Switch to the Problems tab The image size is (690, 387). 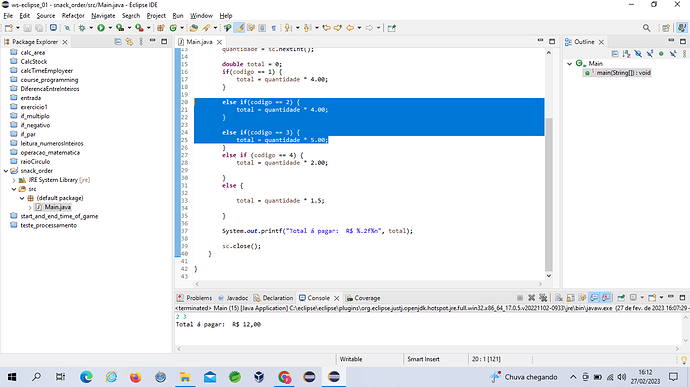195,298
